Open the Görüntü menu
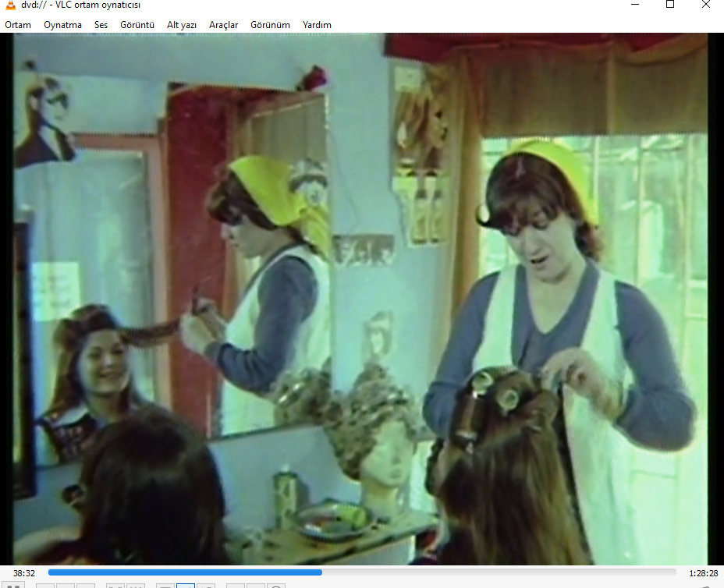This screenshot has height=588, width=724. 137,25
